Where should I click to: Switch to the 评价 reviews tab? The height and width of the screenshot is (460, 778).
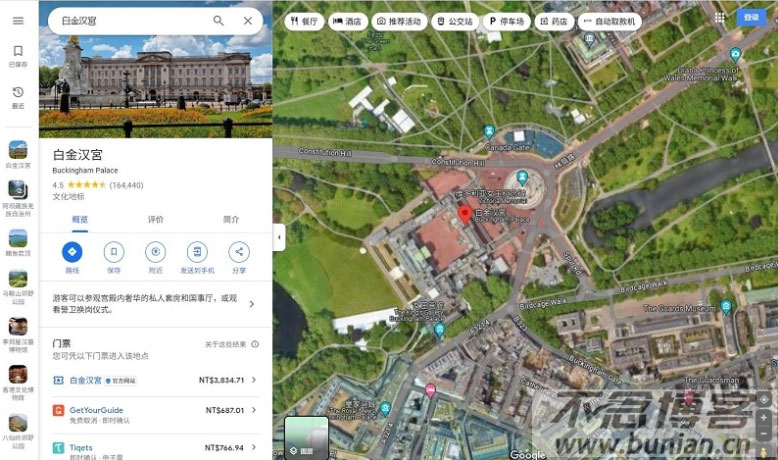coord(155,219)
